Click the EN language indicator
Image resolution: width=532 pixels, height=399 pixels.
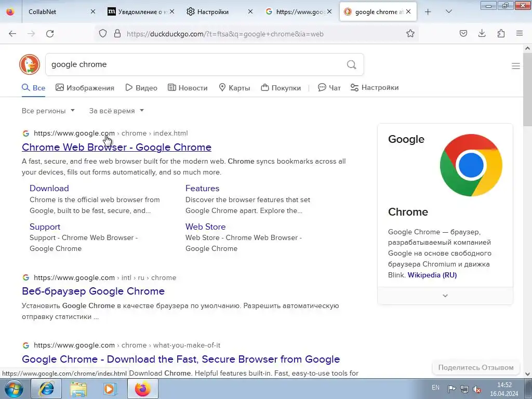pos(435,388)
